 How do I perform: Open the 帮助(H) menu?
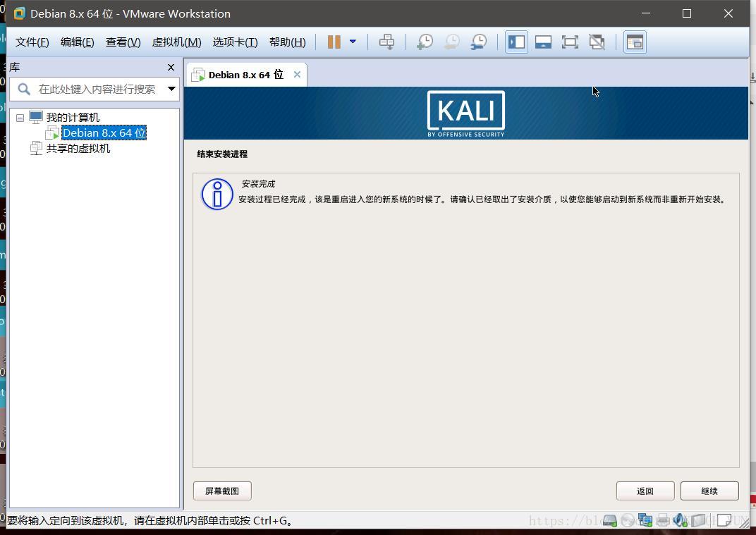(x=287, y=42)
